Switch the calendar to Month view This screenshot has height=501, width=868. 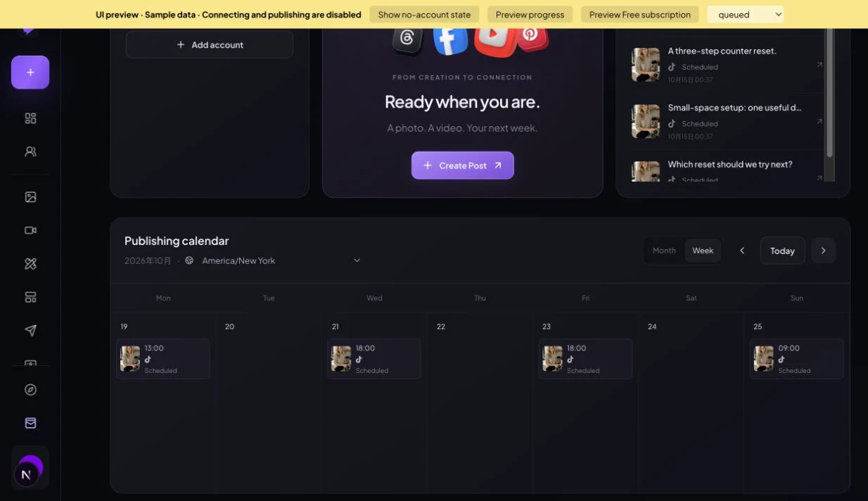coord(664,250)
